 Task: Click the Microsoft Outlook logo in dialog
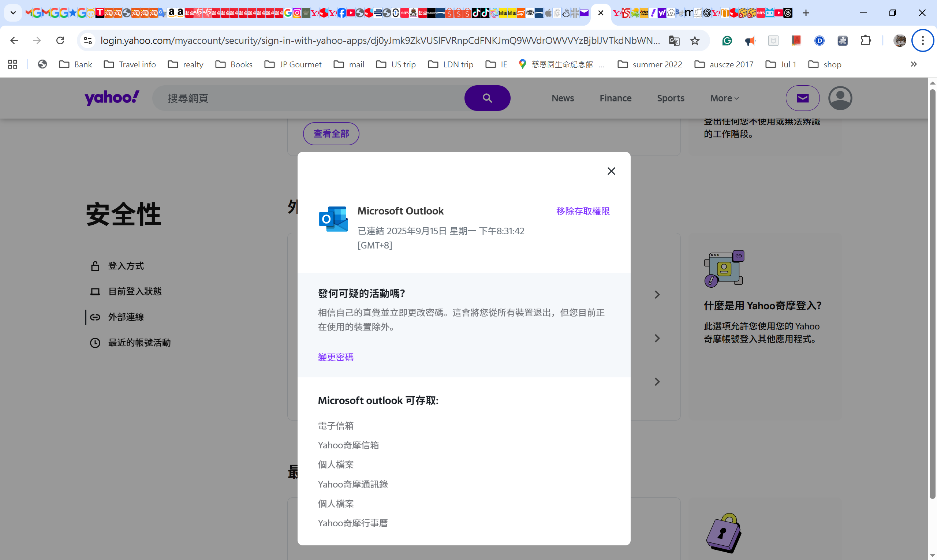pos(333,219)
